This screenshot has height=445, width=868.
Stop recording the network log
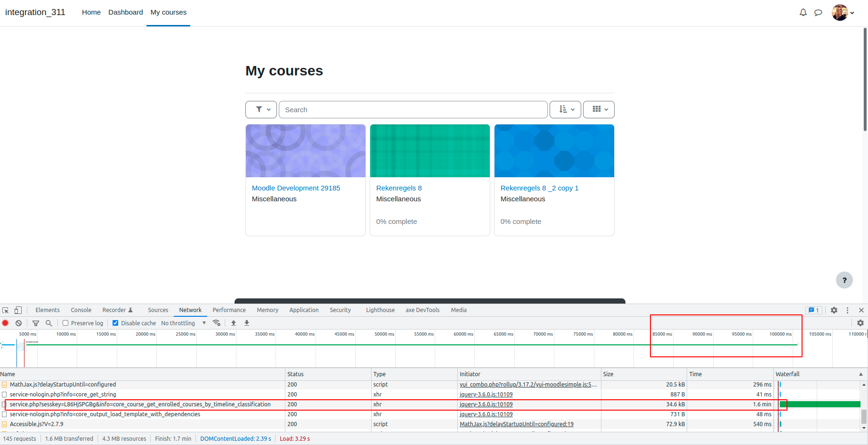pos(6,323)
